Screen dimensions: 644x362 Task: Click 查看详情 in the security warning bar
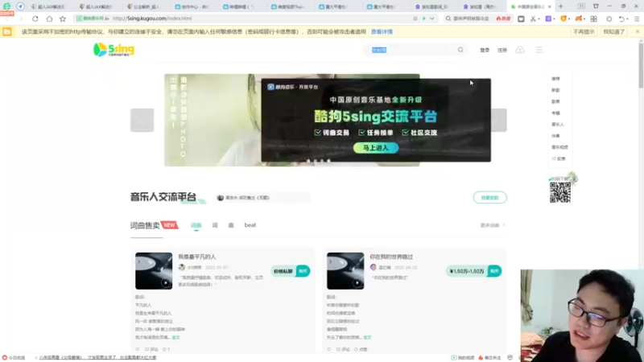click(x=382, y=31)
